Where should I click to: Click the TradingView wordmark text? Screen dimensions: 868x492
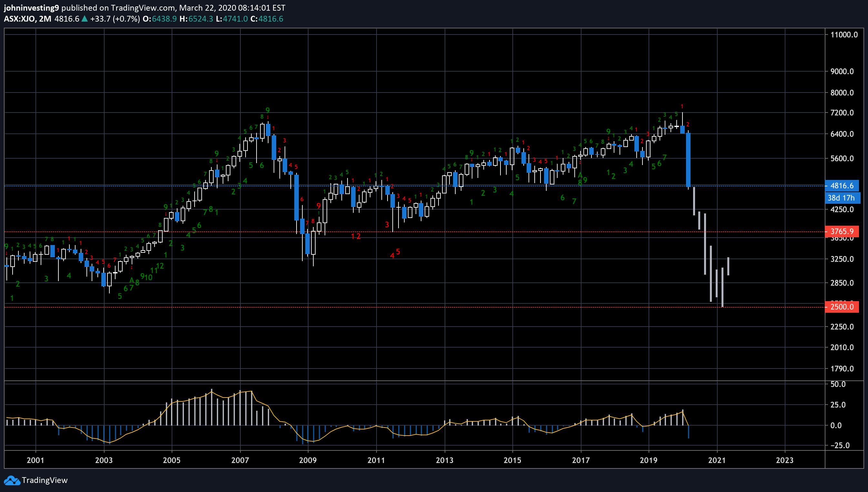[x=44, y=480]
